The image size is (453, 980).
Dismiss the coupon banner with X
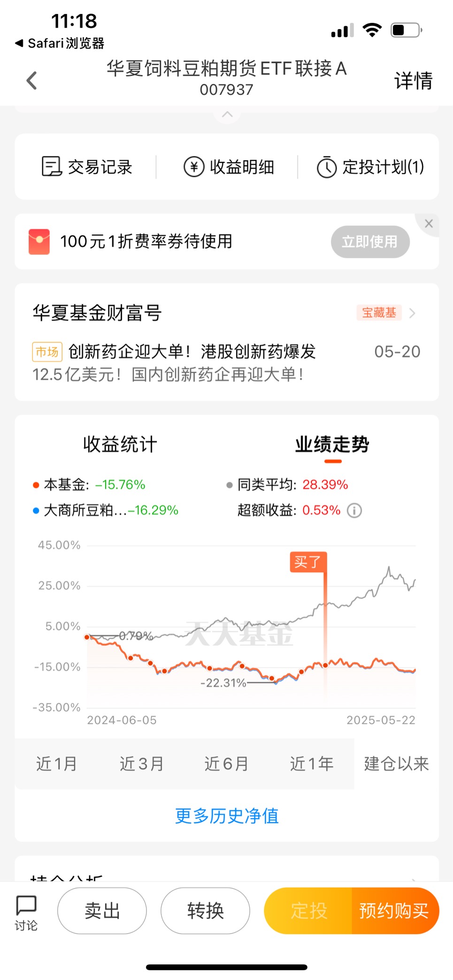coord(429,224)
